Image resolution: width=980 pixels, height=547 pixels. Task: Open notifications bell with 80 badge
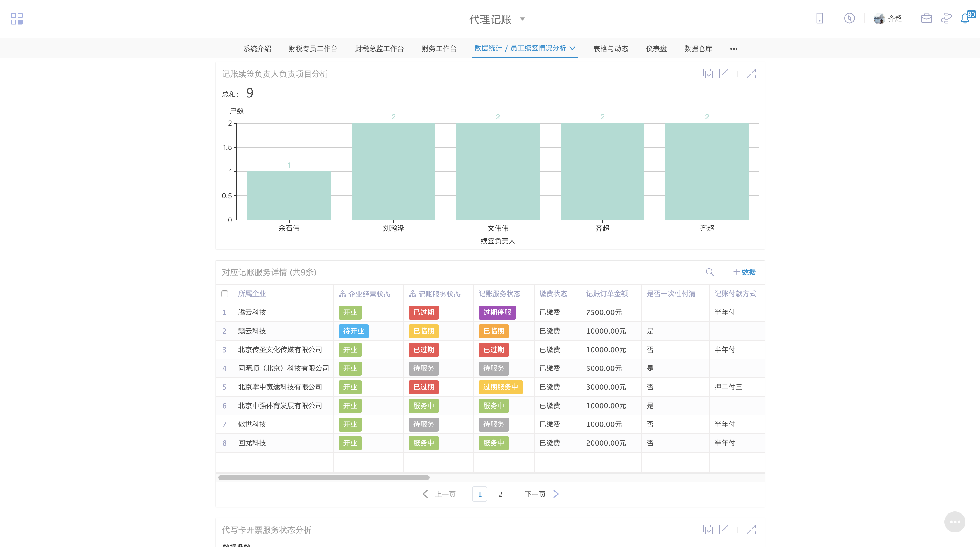point(965,18)
